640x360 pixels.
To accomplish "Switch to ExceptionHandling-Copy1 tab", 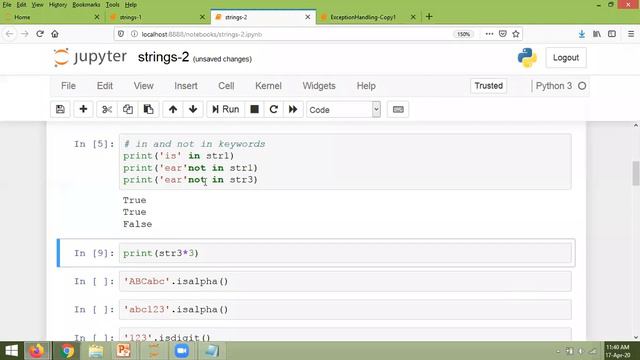I will [x=368, y=17].
